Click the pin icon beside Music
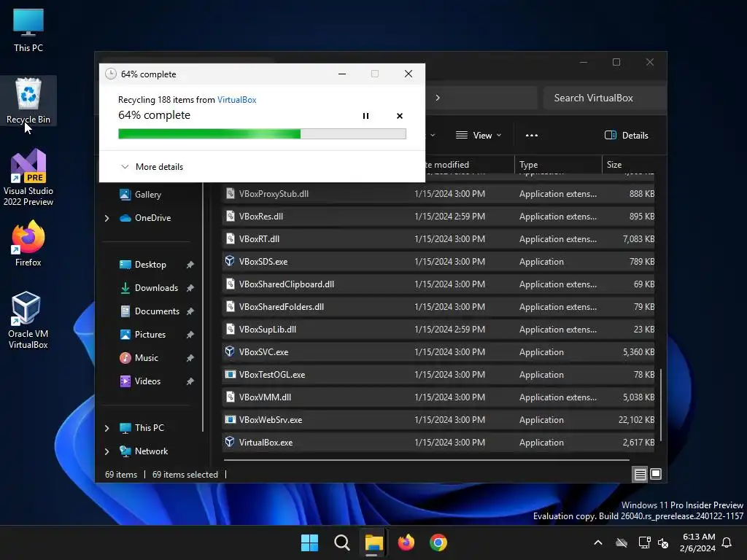 [x=190, y=357]
